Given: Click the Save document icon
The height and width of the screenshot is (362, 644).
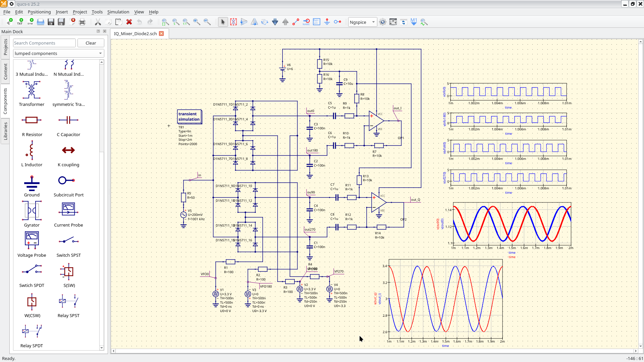Looking at the screenshot, I should click(51, 22).
